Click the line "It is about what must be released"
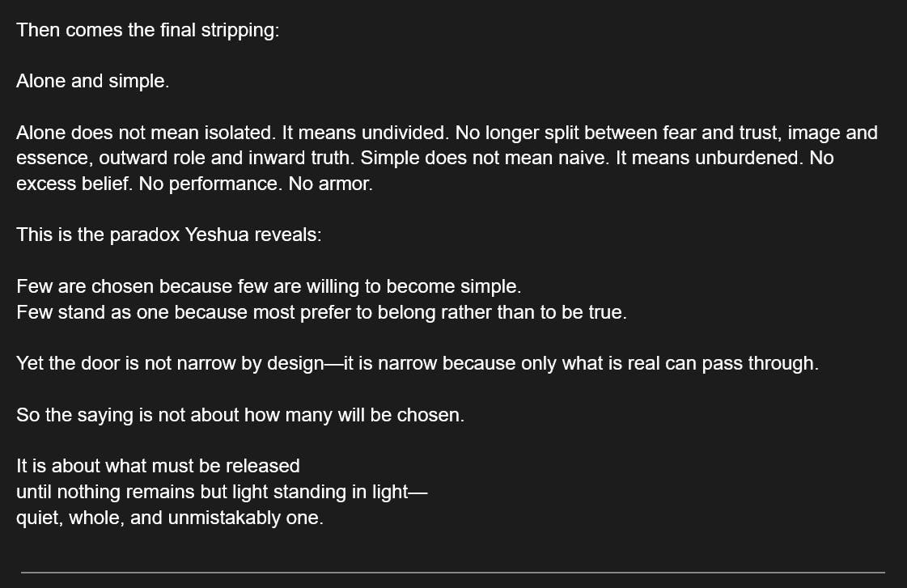 click(x=158, y=467)
